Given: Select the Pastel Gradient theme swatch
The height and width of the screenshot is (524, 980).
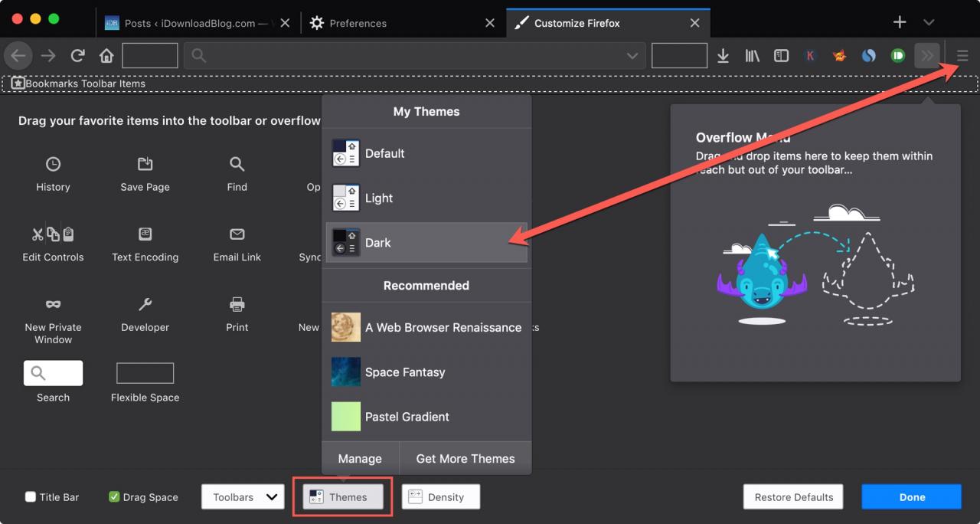Looking at the screenshot, I should (x=346, y=417).
